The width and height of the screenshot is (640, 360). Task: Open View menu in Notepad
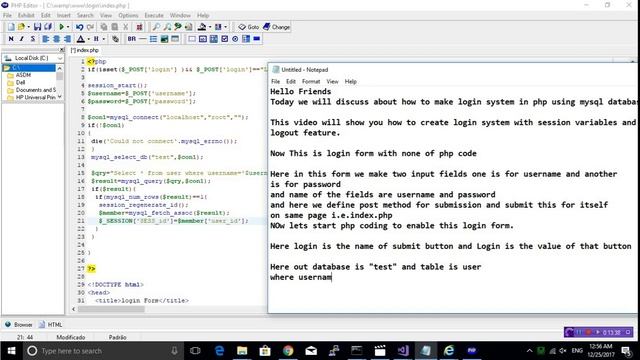tap(332, 82)
